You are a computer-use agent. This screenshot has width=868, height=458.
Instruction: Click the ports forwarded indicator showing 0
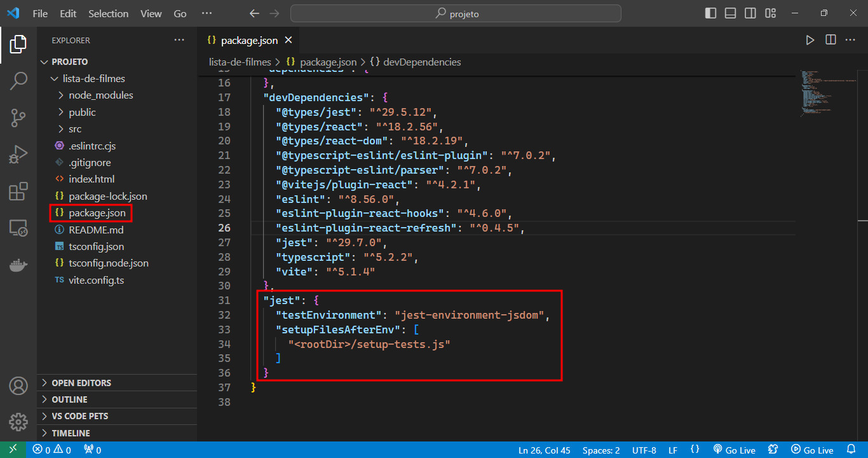click(x=93, y=450)
